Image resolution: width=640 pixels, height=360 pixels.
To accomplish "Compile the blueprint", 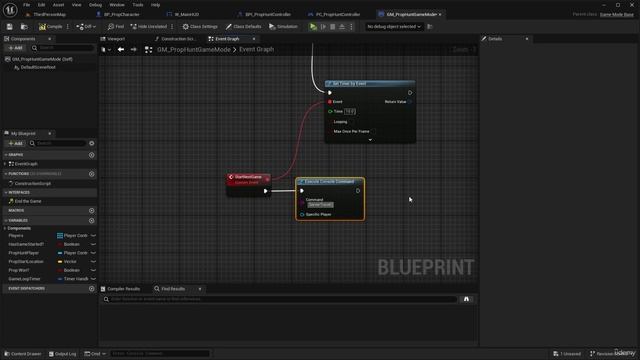I will [51, 27].
